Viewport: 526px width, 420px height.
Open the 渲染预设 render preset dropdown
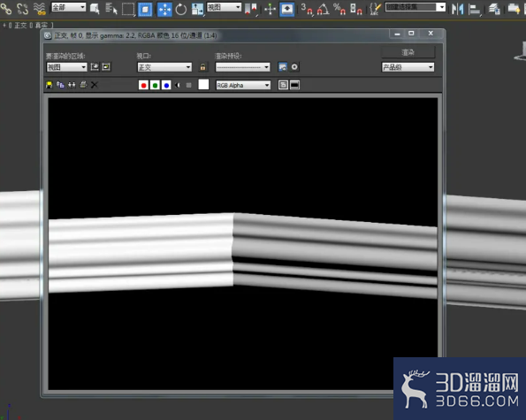(243, 67)
